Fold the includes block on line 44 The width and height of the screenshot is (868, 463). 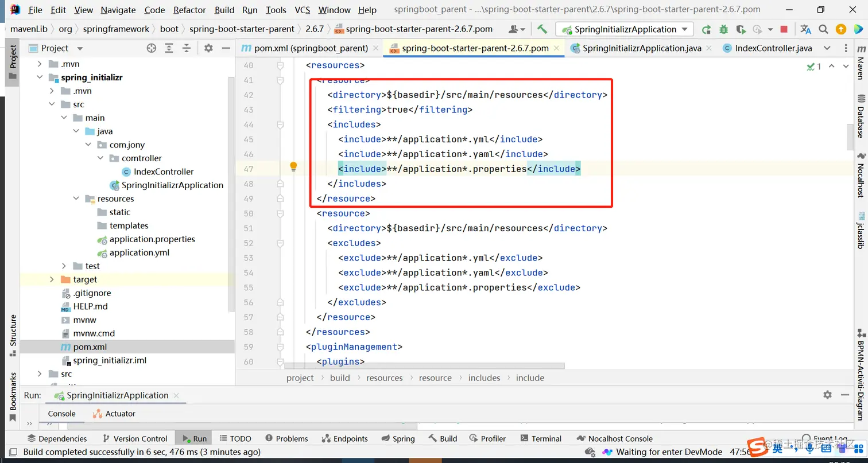[280, 124]
